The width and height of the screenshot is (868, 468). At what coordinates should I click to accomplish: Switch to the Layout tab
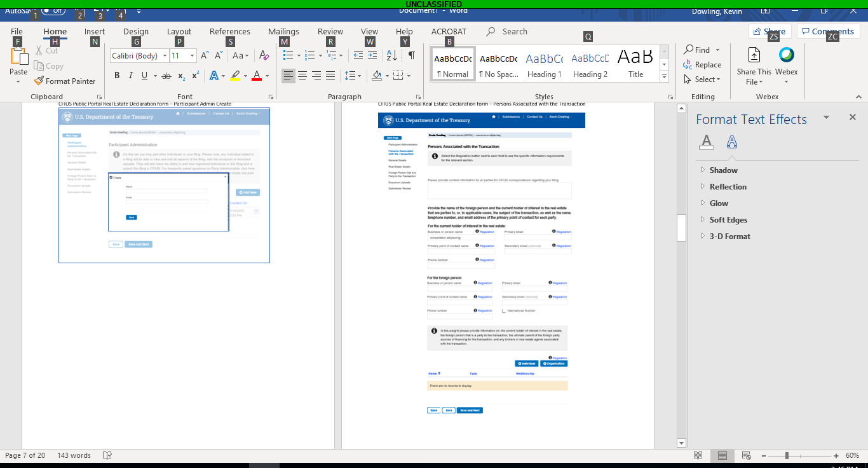(179, 31)
